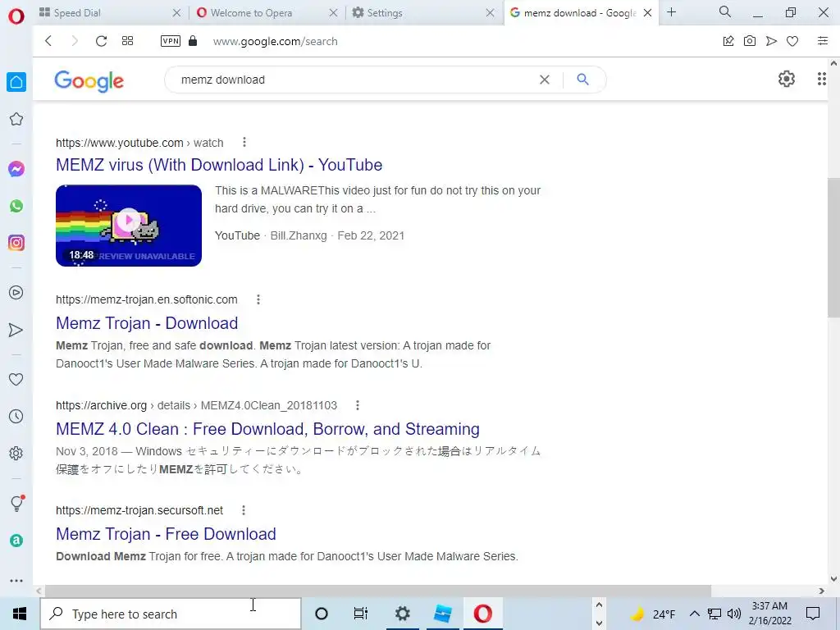Open more options for the archive.org result

(x=358, y=405)
